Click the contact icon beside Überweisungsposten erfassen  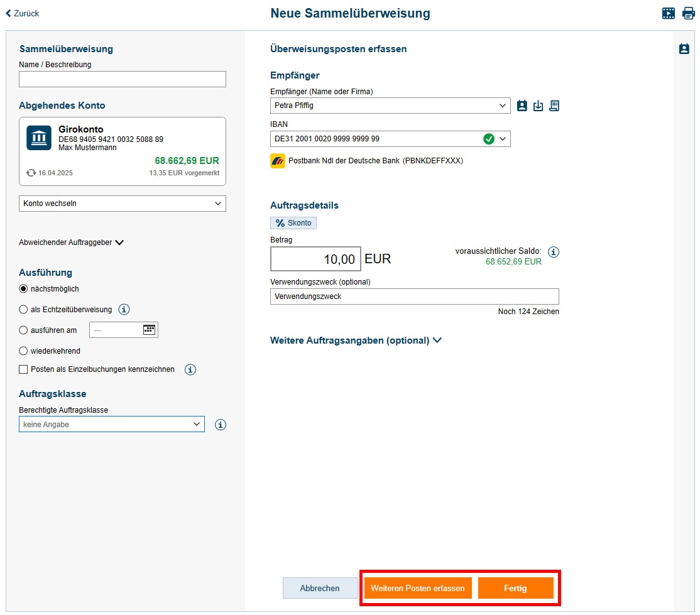(684, 48)
